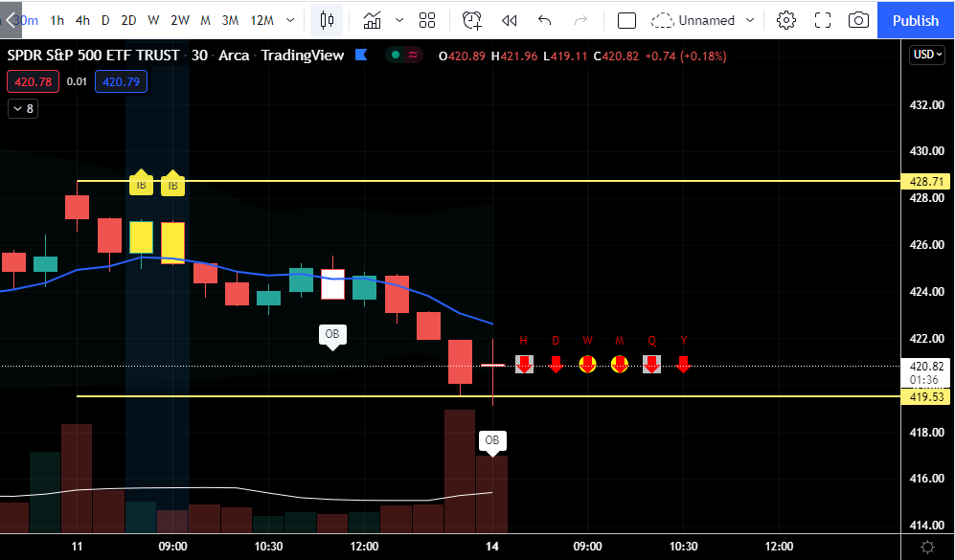Viewport: 955px width, 560px height.
Task: Collapse the left back arrow panel
Action: pos(11,20)
